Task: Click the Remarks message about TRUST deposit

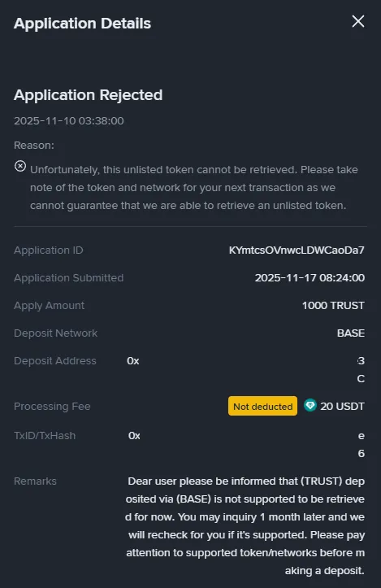Action: [245, 525]
